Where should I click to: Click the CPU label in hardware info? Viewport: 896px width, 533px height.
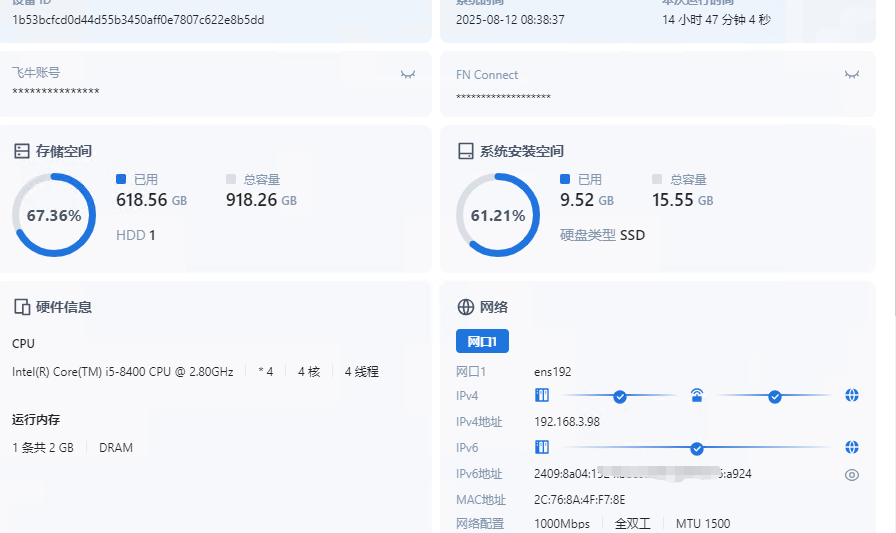click(23, 344)
